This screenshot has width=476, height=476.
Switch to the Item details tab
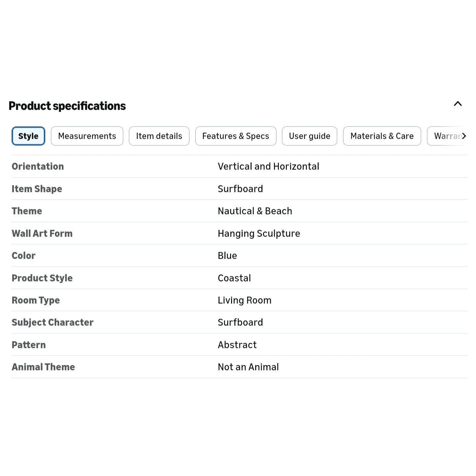(159, 136)
